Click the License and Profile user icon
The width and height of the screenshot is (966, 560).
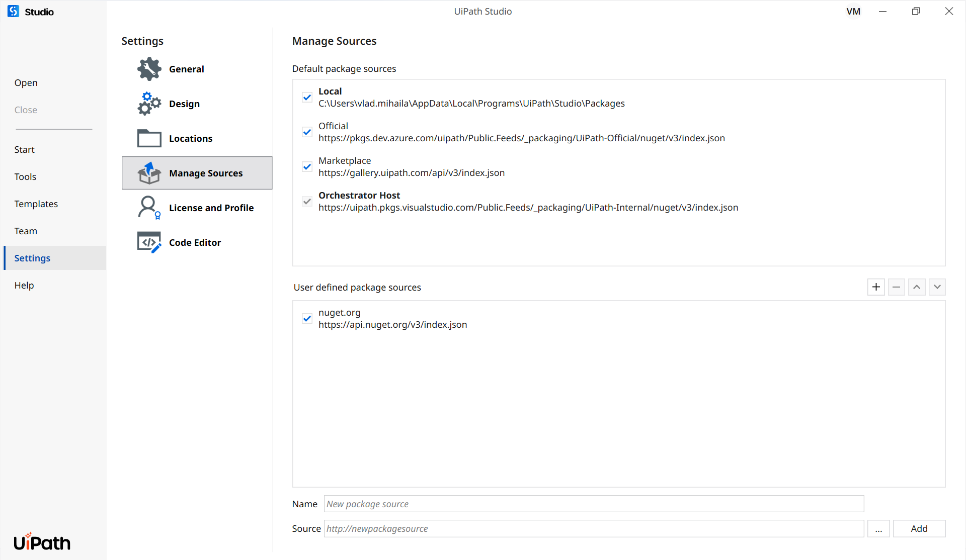(x=149, y=208)
